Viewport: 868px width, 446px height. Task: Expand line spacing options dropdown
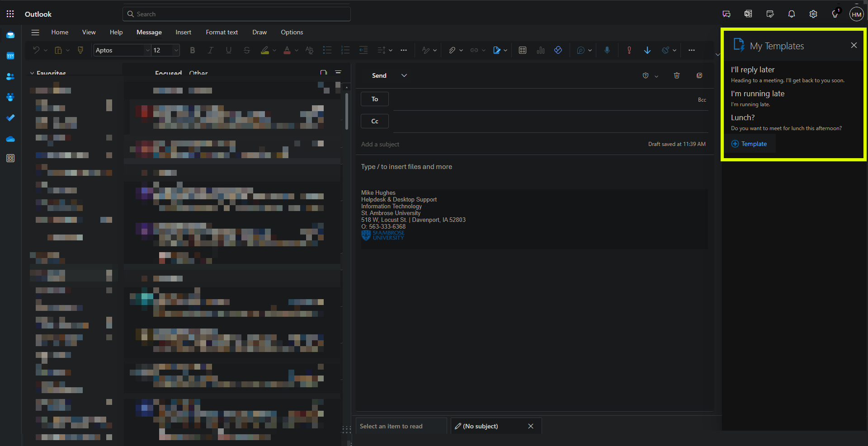391,50
